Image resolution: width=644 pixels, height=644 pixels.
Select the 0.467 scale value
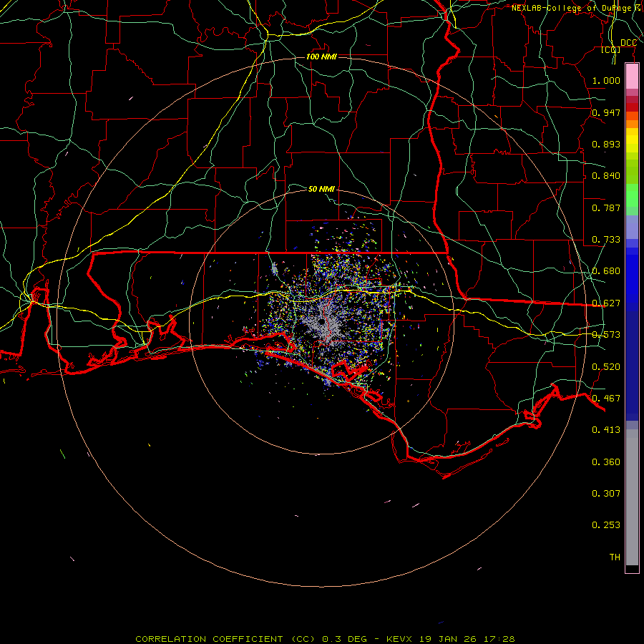click(x=606, y=399)
